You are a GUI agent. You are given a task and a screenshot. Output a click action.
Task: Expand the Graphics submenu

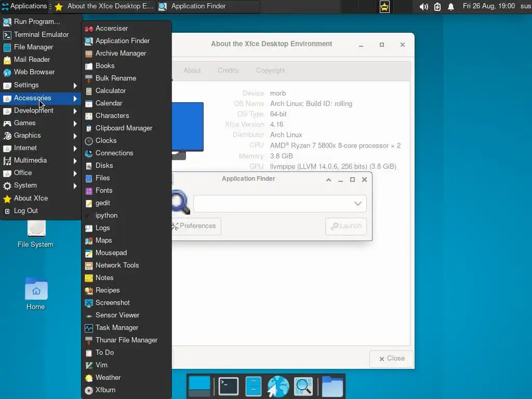point(41,136)
